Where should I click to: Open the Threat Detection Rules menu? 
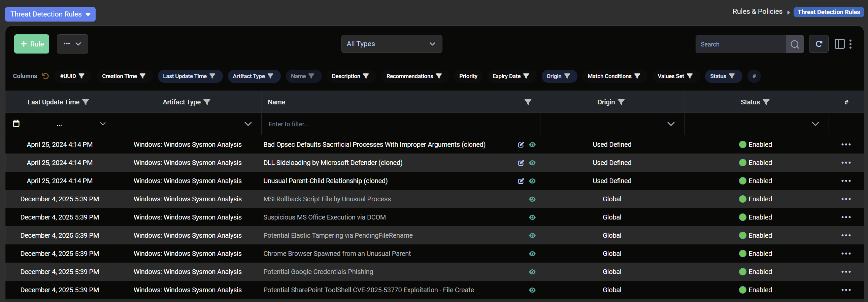(x=50, y=14)
